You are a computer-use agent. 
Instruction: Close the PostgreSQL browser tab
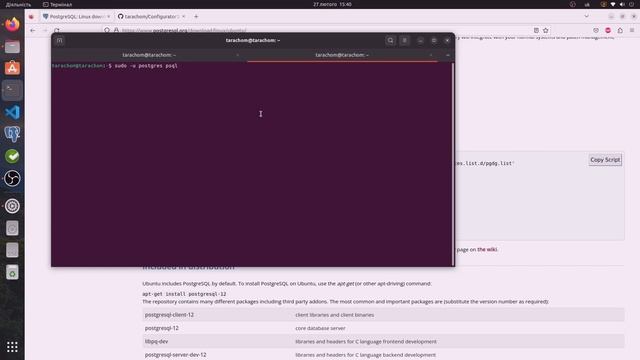pos(109,16)
